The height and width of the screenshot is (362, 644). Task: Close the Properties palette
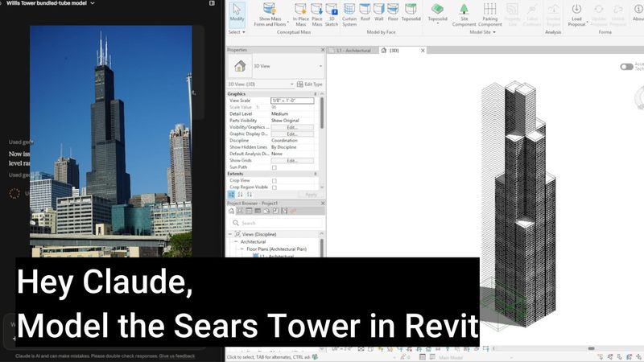tap(323, 50)
